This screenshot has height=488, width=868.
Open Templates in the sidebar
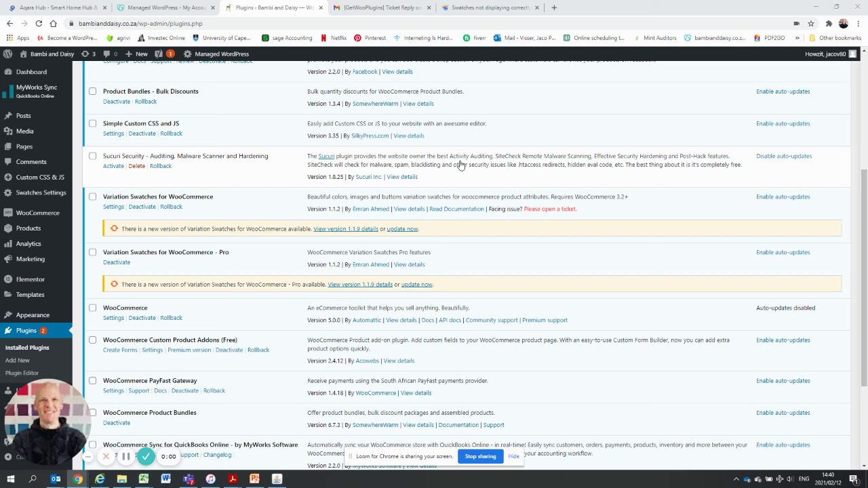point(30,295)
